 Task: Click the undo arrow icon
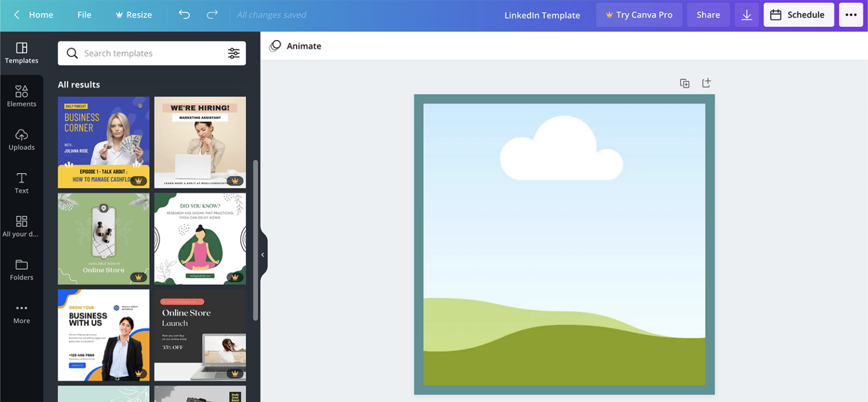click(184, 15)
